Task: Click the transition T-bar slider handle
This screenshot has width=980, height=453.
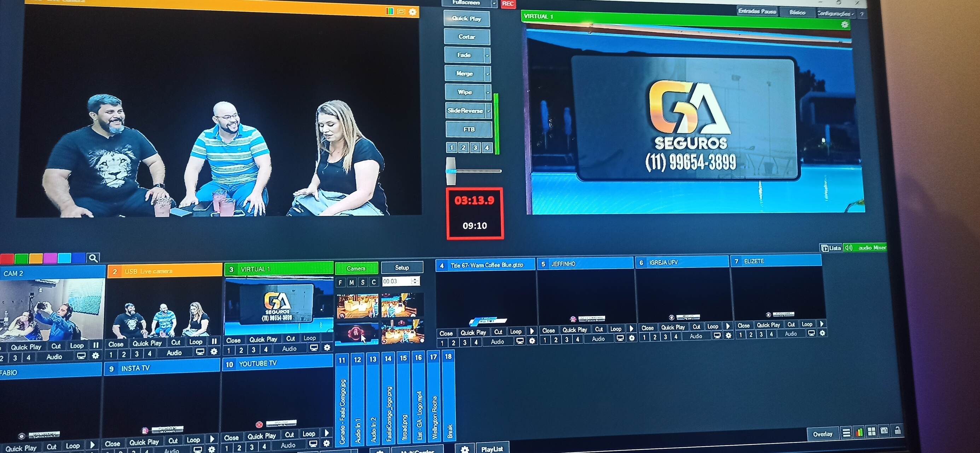Action: pyautogui.click(x=451, y=171)
